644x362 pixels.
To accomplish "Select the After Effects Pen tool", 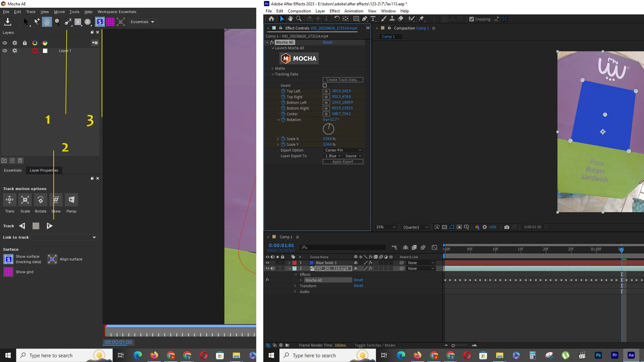I will click(365, 19).
